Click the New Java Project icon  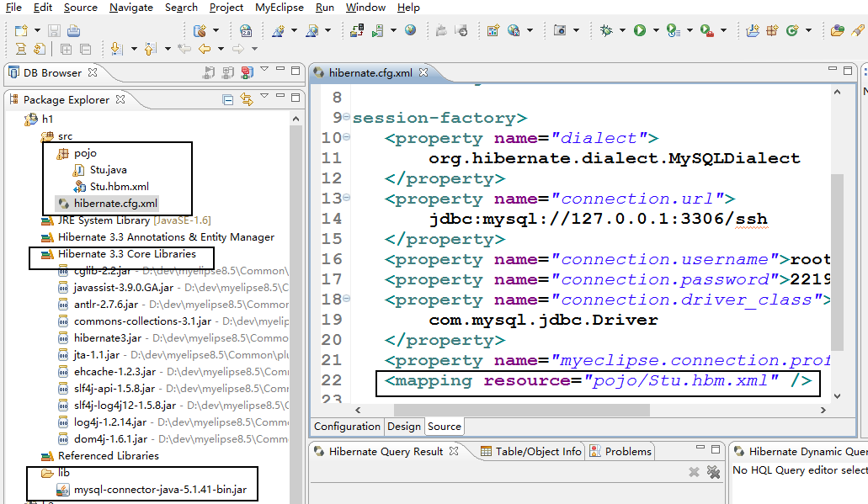[x=753, y=30]
